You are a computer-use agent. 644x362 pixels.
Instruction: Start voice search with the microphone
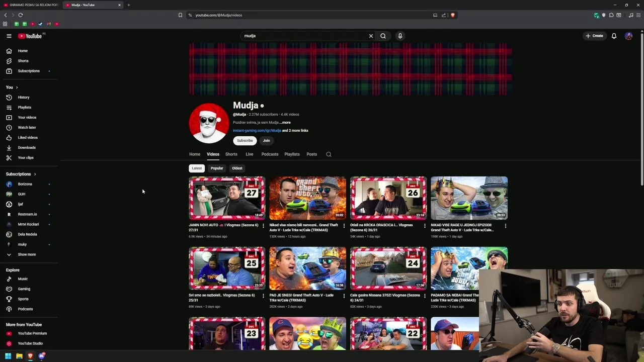pos(400,36)
